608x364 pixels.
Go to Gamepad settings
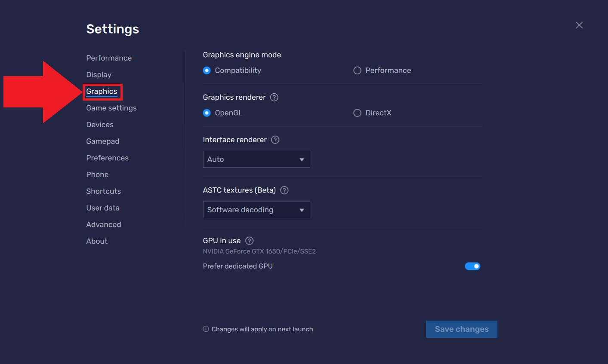[102, 141]
